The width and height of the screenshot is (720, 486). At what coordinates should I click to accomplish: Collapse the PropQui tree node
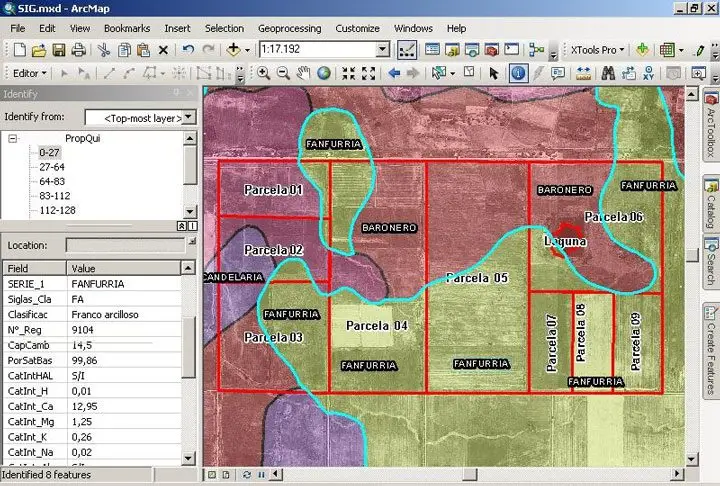click(13, 138)
